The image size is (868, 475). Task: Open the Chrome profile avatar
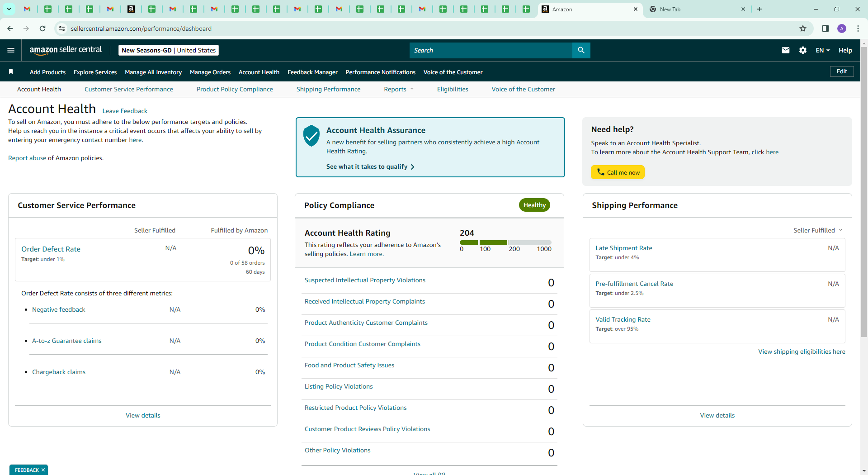coord(842,28)
